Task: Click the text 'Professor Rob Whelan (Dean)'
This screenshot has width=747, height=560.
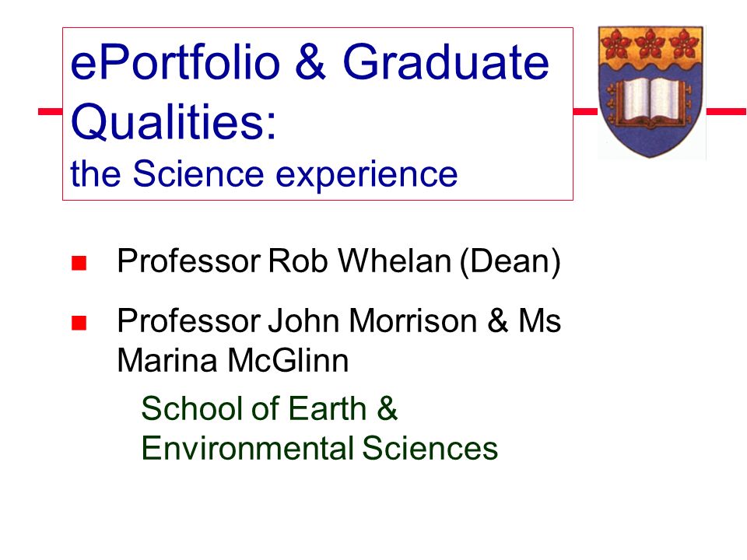Action: click(x=338, y=261)
